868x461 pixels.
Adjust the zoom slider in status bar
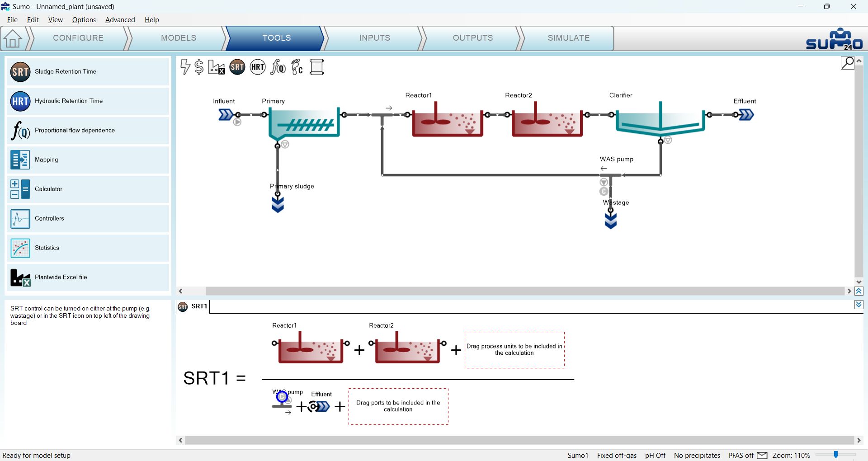tap(836, 455)
